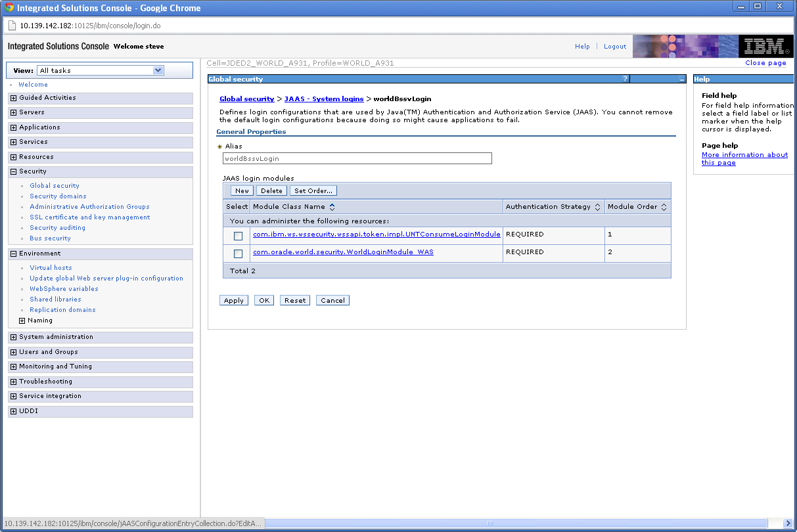This screenshot has width=797, height=532.
Task: Click Module Order value 2 cell
Action: click(638, 253)
